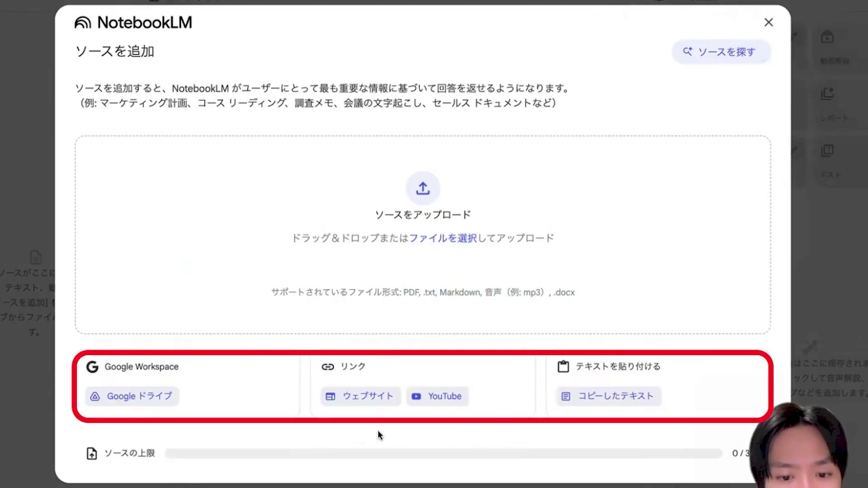Close the add source dialog
This screenshot has width=868, height=488.
click(769, 22)
